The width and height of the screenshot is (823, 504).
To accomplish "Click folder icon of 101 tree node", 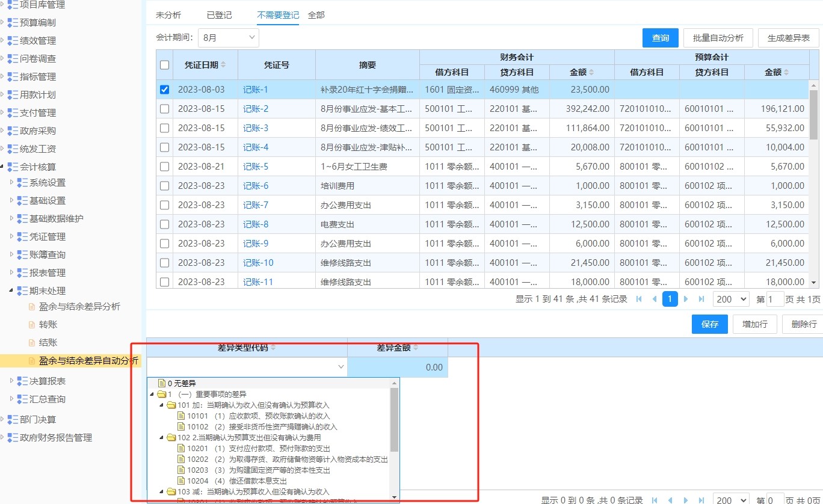I will 171,405.
